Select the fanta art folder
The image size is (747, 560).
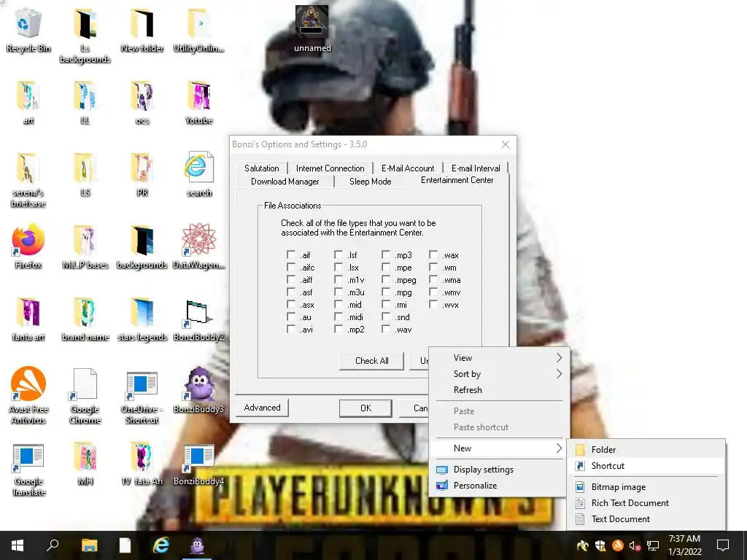pyautogui.click(x=28, y=319)
